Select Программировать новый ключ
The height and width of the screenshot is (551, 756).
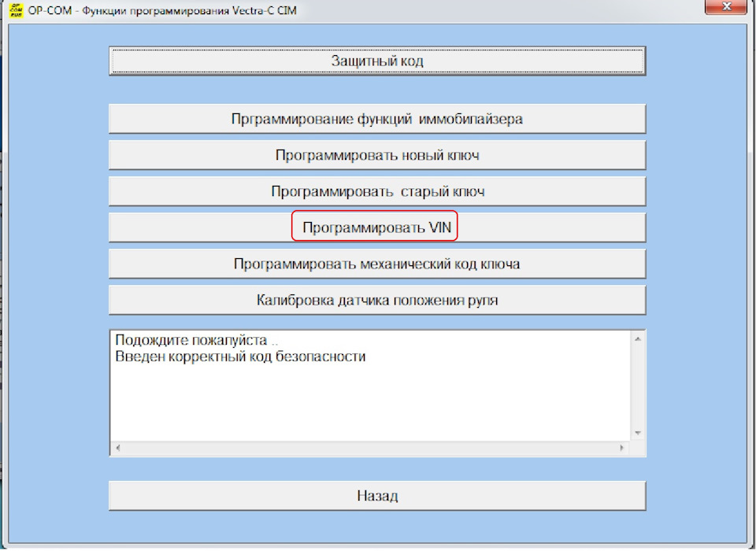click(x=377, y=155)
